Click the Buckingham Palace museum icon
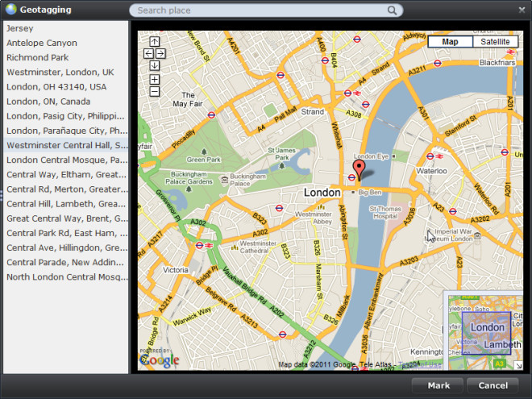The height and width of the screenshot is (399, 532). tap(224, 180)
